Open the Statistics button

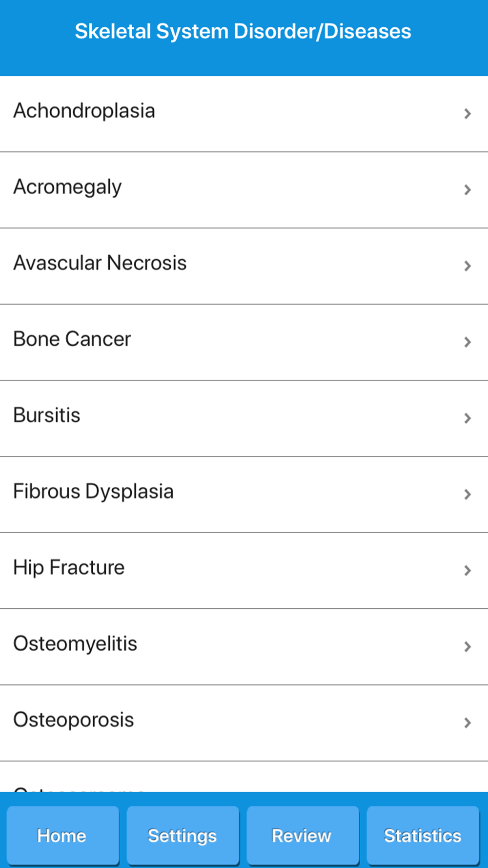[x=423, y=836]
